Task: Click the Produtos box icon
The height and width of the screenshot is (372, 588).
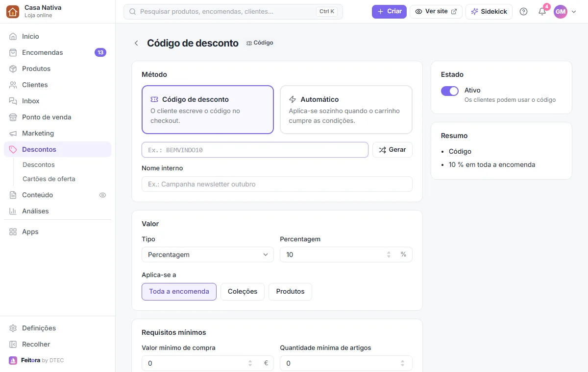Action: click(x=13, y=69)
